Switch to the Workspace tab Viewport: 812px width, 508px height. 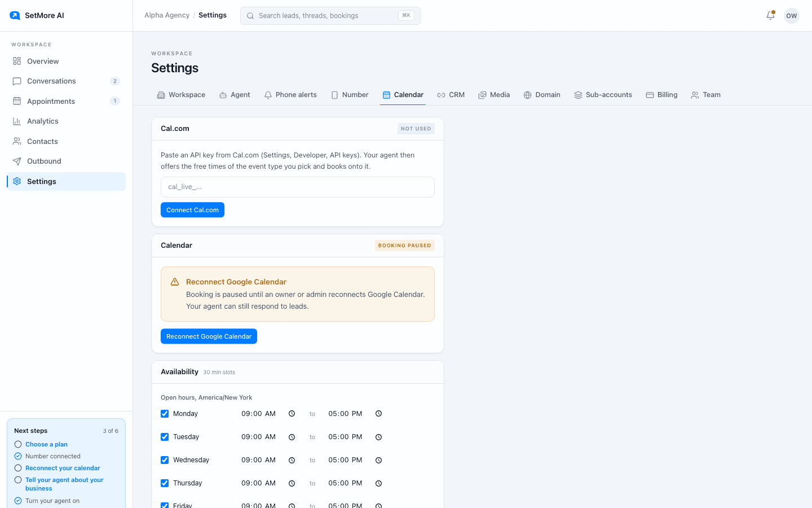181,95
